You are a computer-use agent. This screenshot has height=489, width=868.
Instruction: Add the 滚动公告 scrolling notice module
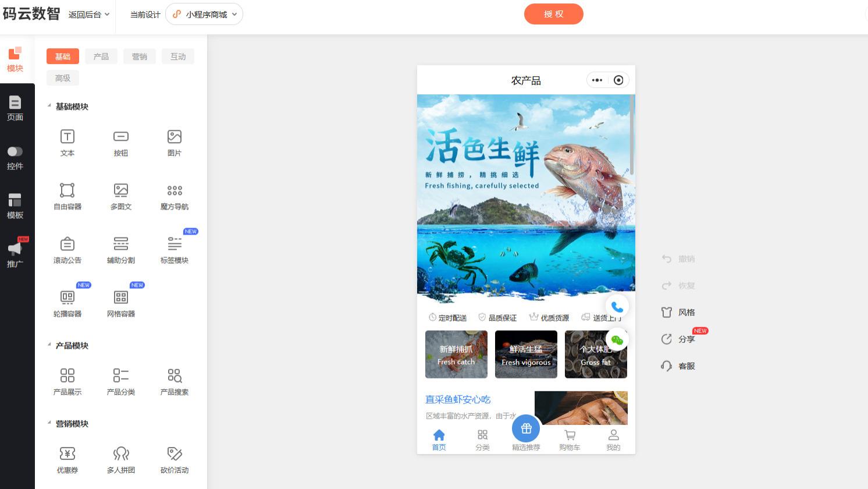coord(67,250)
